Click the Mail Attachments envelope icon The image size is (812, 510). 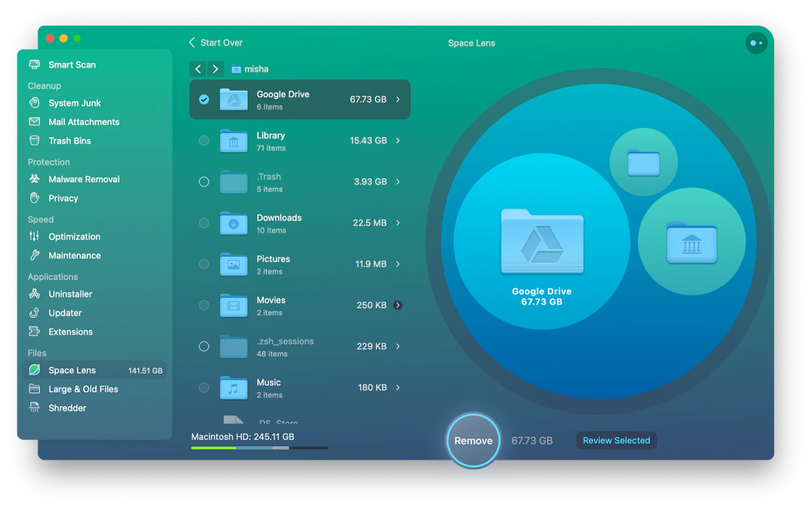(x=34, y=122)
